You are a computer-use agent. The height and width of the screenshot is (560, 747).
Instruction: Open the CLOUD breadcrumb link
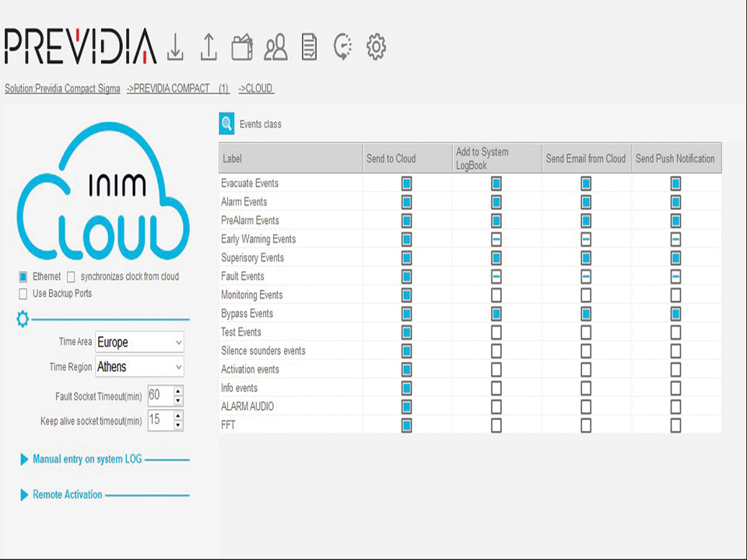[256, 89]
